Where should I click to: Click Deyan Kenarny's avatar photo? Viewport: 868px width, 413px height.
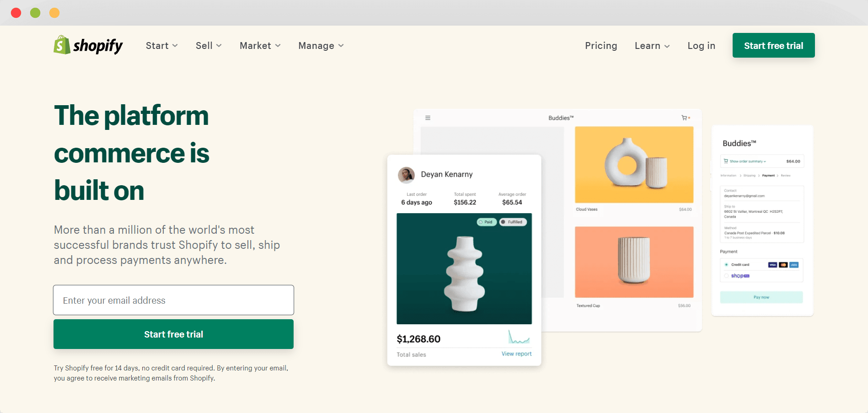pyautogui.click(x=406, y=175)
